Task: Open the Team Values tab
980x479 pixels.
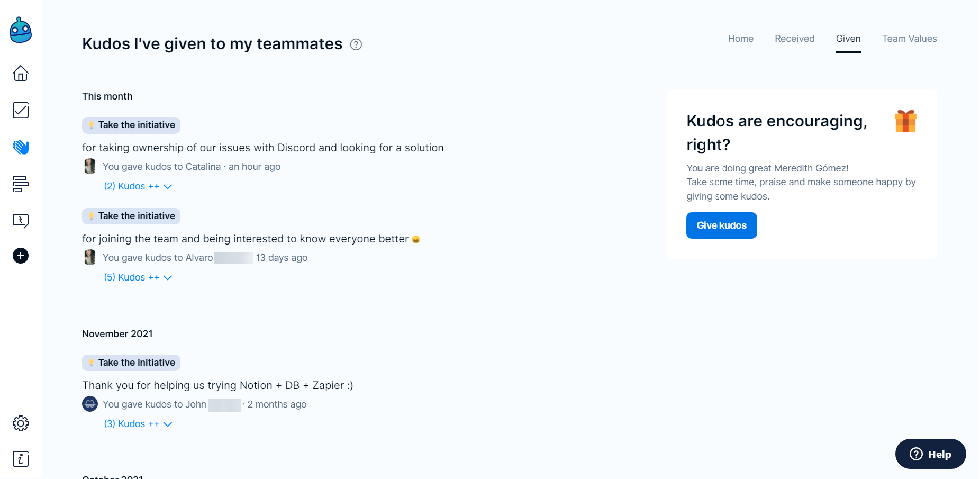Action: pyautogui.click(x=909, y=39)
